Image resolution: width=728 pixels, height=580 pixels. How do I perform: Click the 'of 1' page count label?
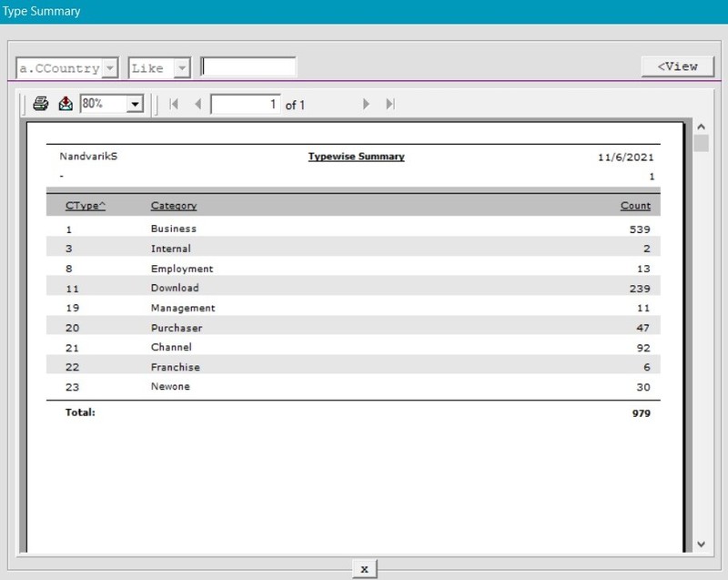coord(295,106)
